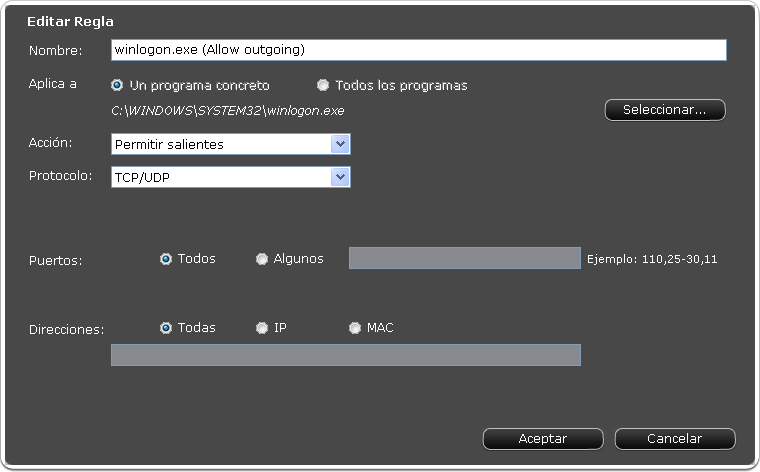Click the 'TCP/UDP' combo box
760x472 pixels.
pos(231,177)
